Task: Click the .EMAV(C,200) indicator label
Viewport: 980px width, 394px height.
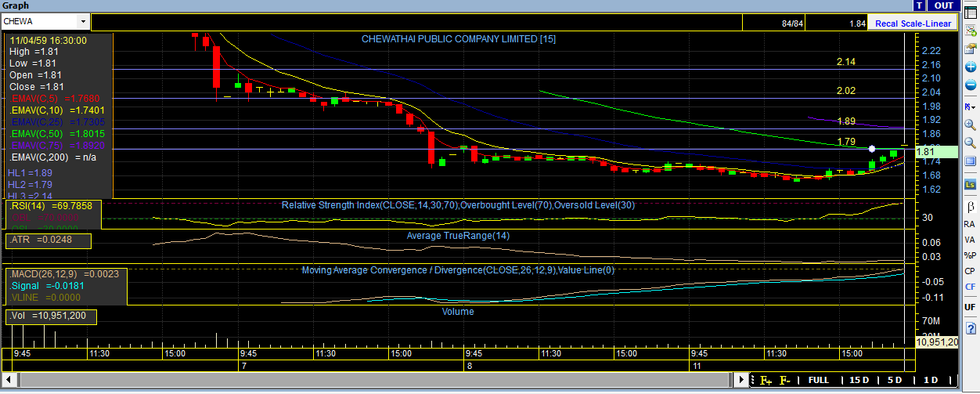Action: (53, 157)
